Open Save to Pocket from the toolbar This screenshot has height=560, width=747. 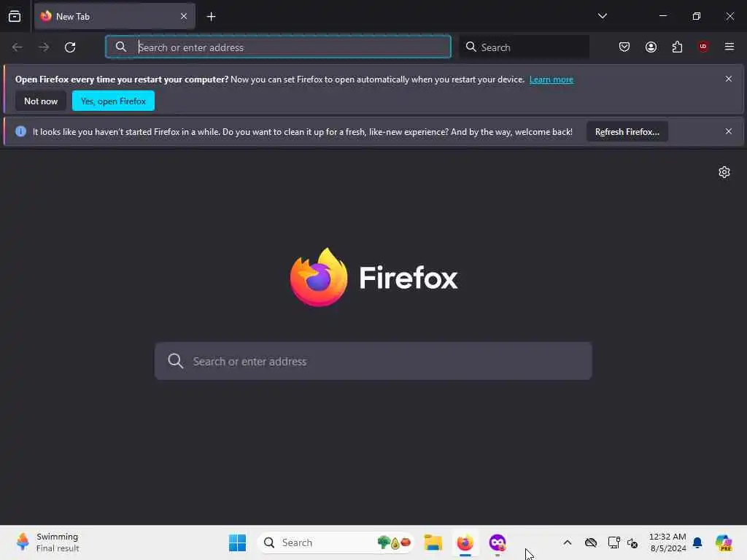(624, 47)
